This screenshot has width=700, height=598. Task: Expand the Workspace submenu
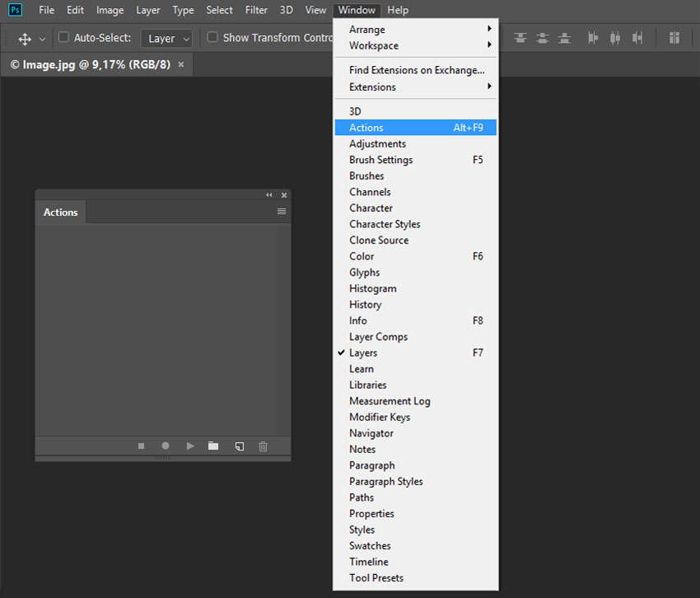pos(416,45)
